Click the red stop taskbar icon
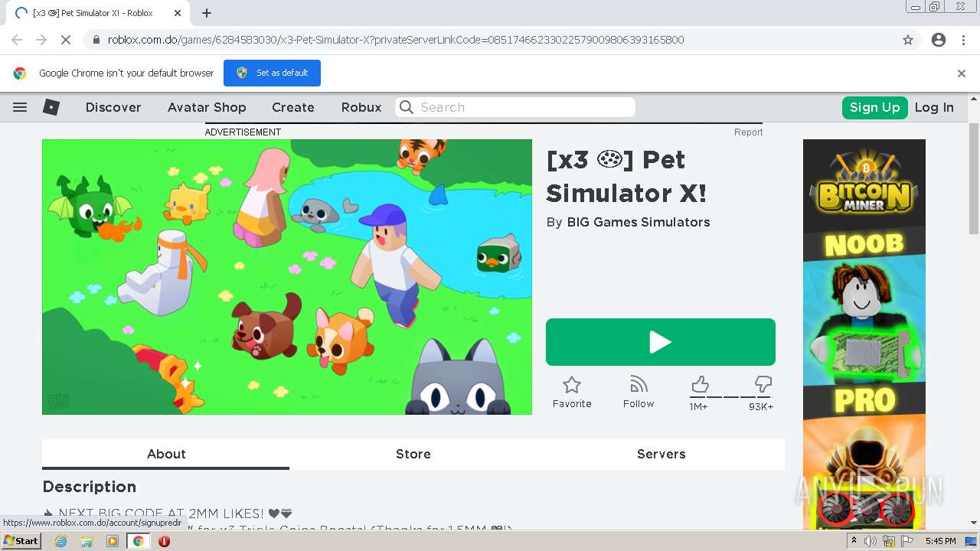This screenshot has height=551, width=980. point(164,541)
